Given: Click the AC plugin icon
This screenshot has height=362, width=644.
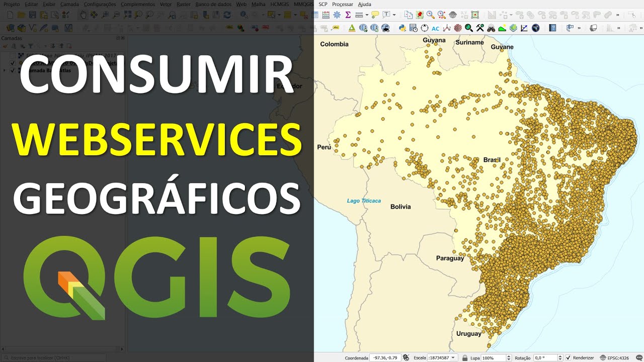Looking at the screenshot, I should 436,28.
